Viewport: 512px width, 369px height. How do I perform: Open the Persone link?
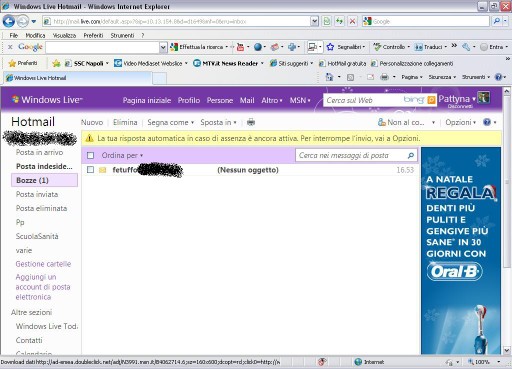pyautogui.click(x=220, y=100)
